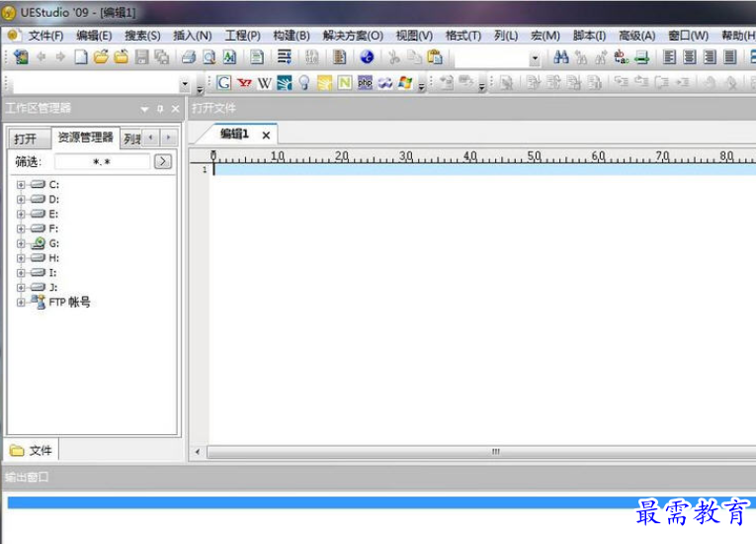Viewport: 756px width, 544px height.
Task: Expand the FTP 帐号 node
Action: pyautogui.click(x=20, y=303)
